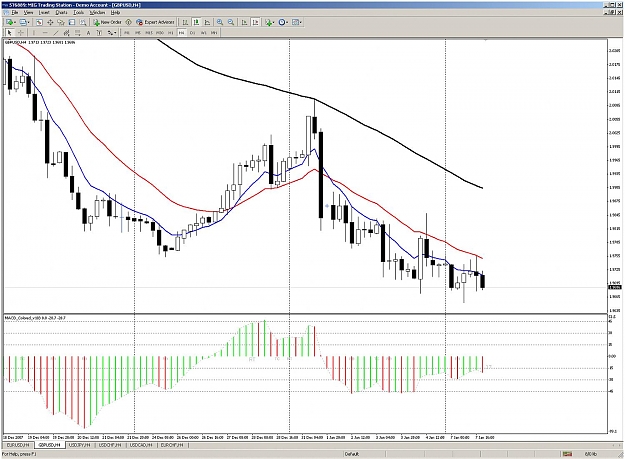Select the equidistant channel tool
This screenshot has width=625, height=459.
(67, 33)
